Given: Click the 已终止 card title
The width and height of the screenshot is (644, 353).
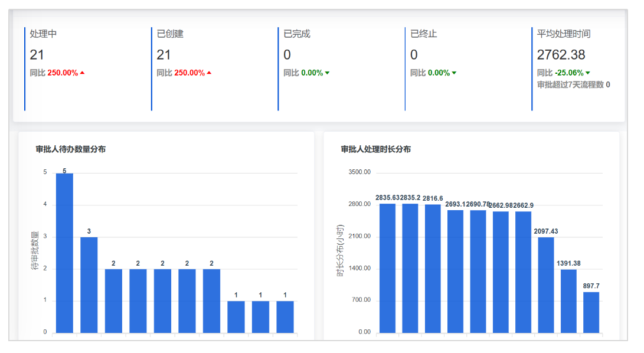Looking at the screenshot, I should tap(424, 34).
